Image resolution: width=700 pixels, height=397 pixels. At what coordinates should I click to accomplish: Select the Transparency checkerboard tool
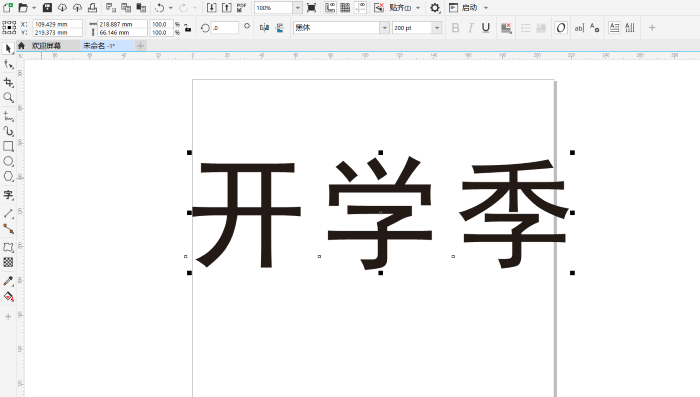click(x=8, y=263)
